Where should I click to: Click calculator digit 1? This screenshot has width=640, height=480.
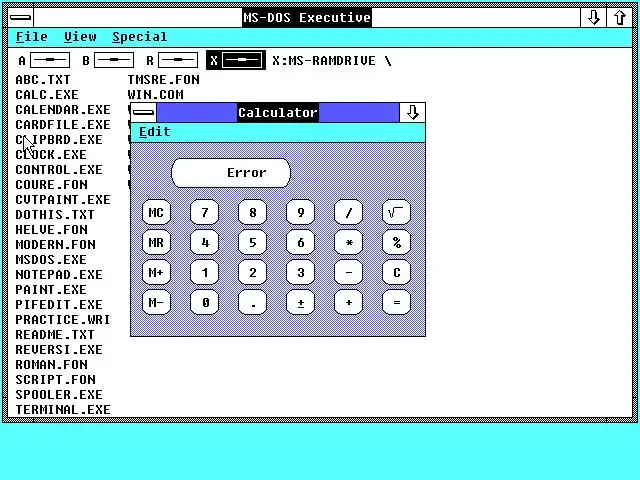coord(204,272)
